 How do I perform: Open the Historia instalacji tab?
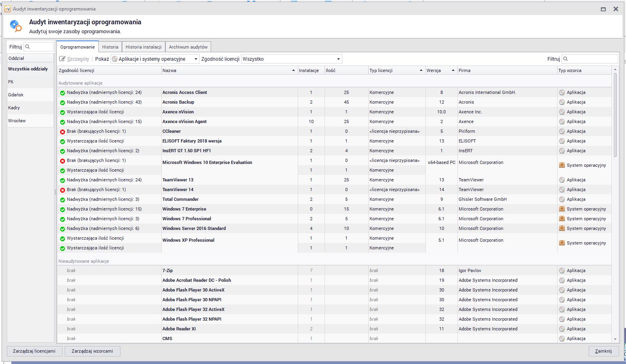(143, 47)
